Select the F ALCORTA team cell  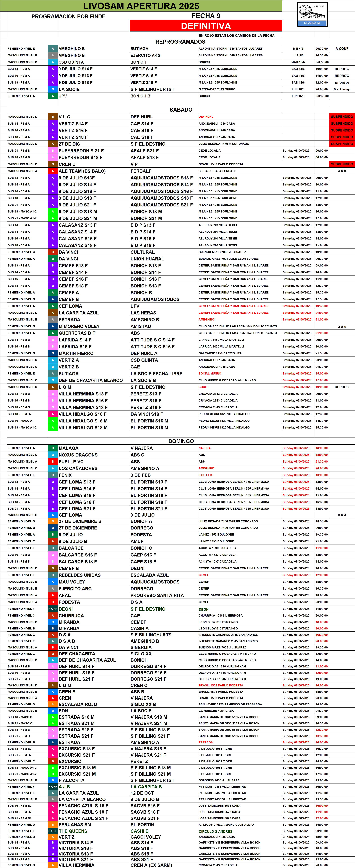94,780
